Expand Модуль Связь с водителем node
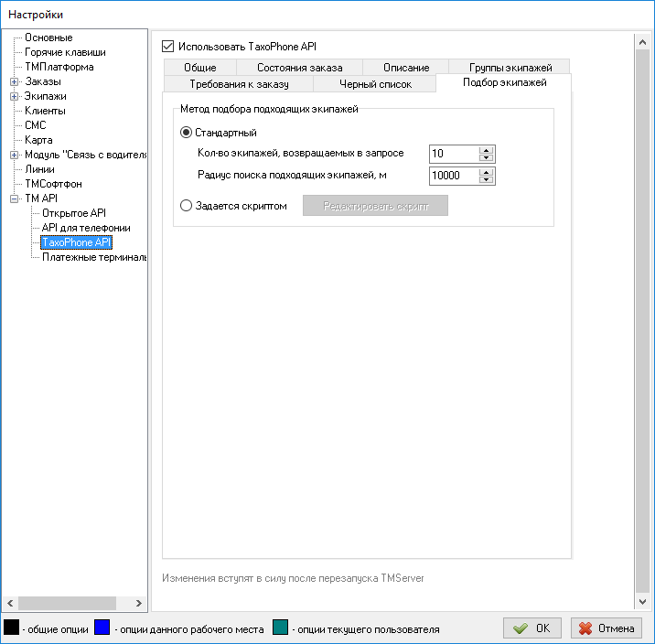This screenshot has width=655, height=644. [14, 155]
